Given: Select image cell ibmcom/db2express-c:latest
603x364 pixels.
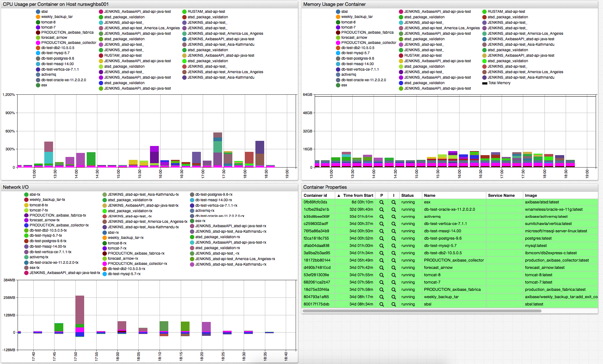Looking at the screenshot, I should (x=551, y=253).
